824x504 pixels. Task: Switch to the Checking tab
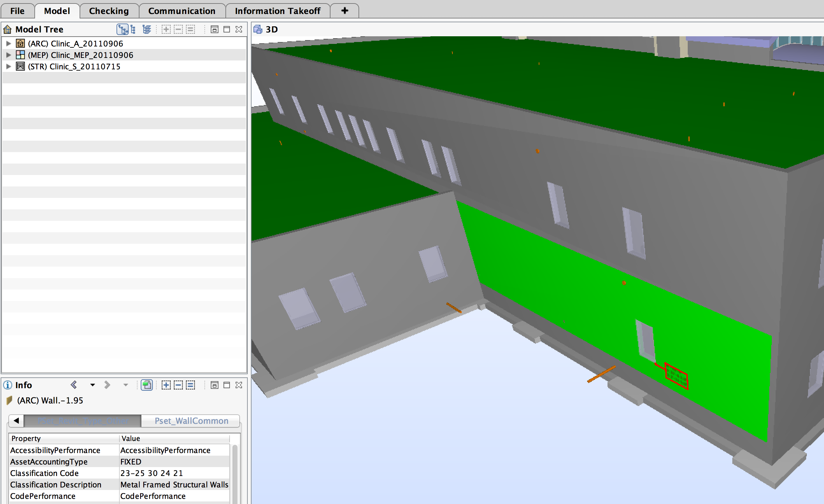109,11
